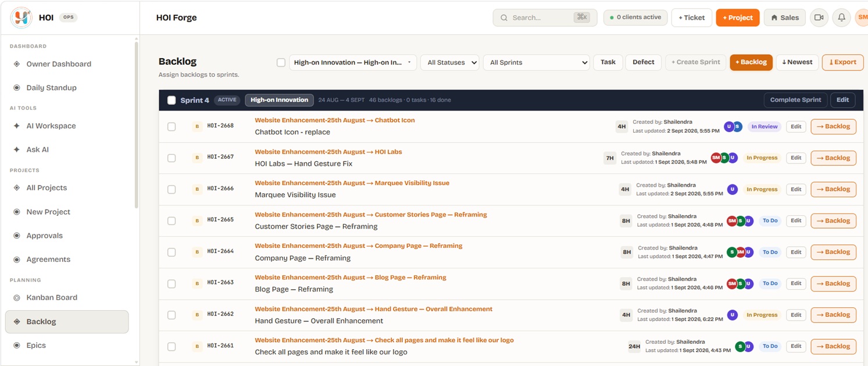Click the magnifier icon in search box
The image size is (868, 366).
(x=504, y=18)
